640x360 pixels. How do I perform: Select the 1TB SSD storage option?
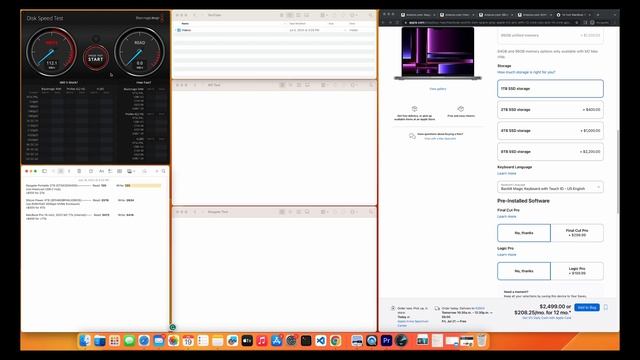click(550, 89)
